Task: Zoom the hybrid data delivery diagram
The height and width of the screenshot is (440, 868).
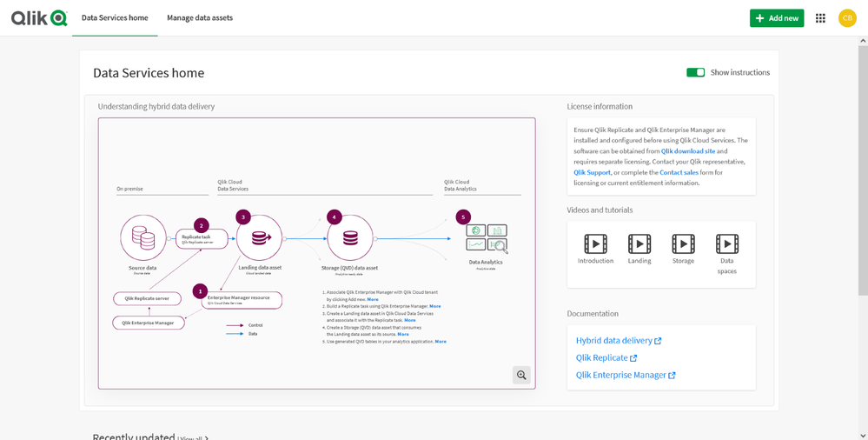Action: pyautogui.click(x=521, y=375)
